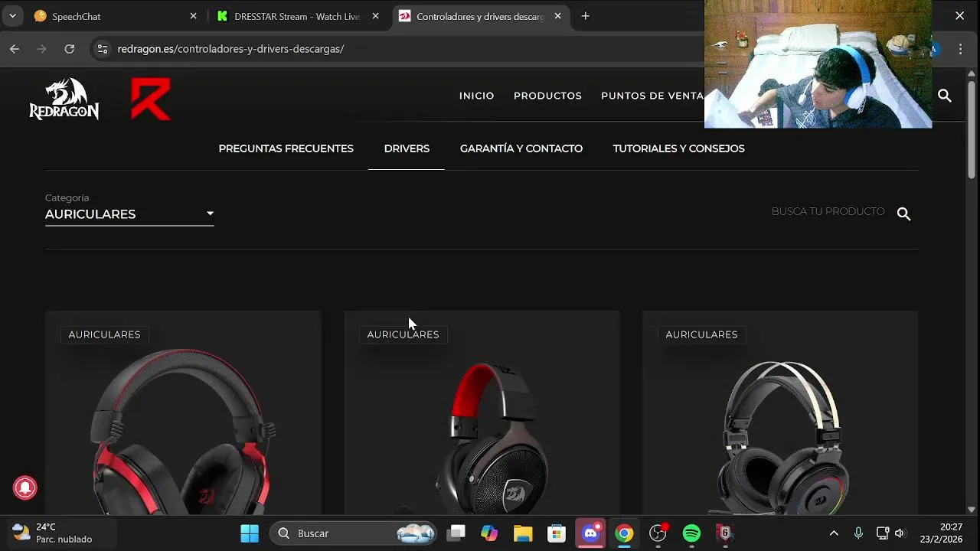Open Copilot from taskbar
Screen dimensions: 980x551
[x=489, y=533]
